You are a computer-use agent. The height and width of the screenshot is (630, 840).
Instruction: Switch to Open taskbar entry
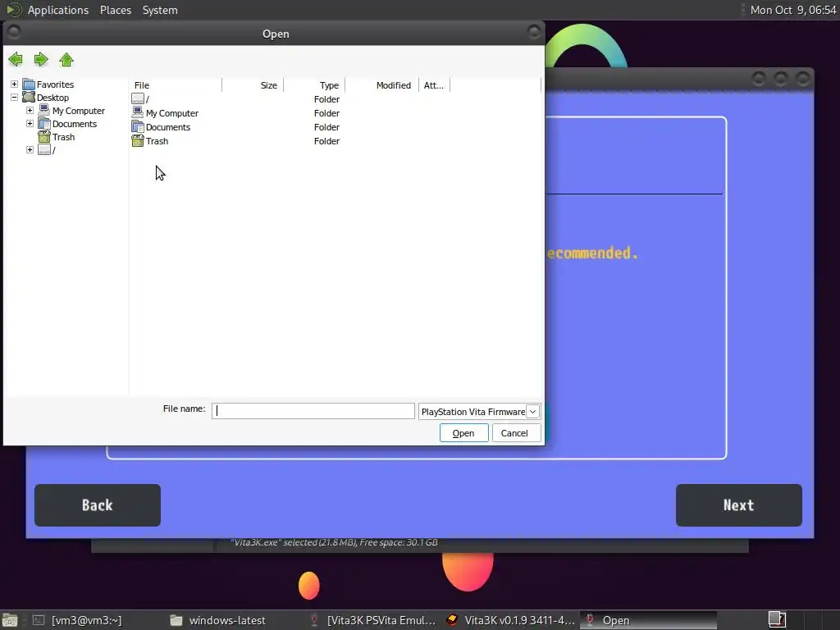pyautogui.click(x=648, y=620)
